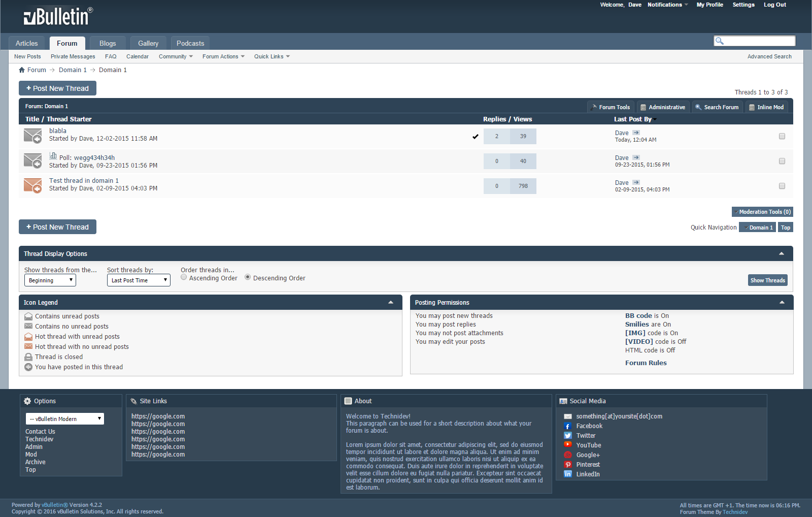The width and height of the screenshot is (812, 517).
Task: Click the hot thread icon for Test thread
Action: (33, 185)
